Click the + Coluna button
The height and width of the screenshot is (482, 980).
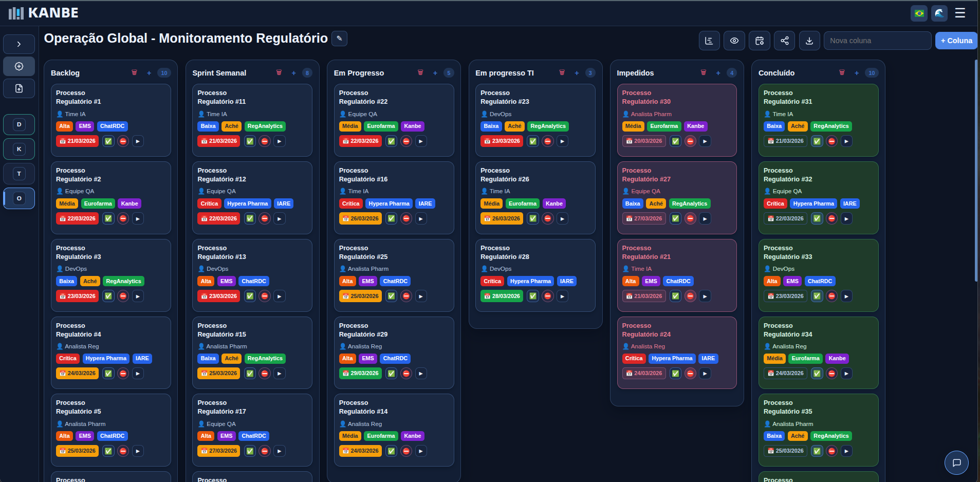pos(956,41)
